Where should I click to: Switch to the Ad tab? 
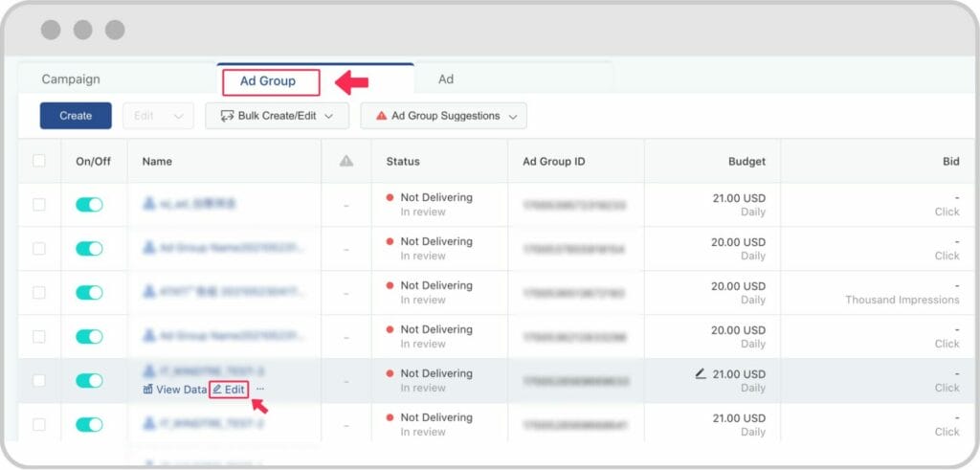point(446,79)
